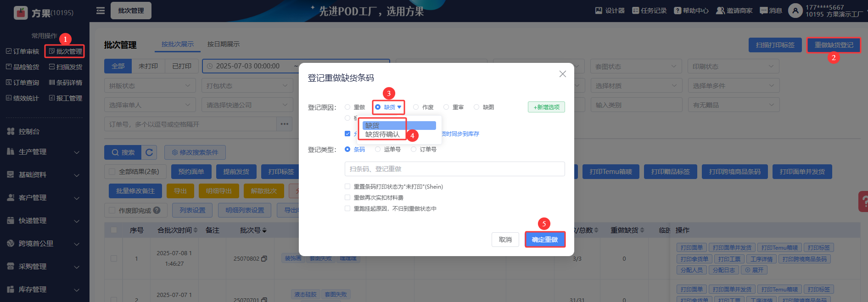This screenshot has width=868, height=302.
Task: Select the 缺图 reason radio
Action: [476, 107]
